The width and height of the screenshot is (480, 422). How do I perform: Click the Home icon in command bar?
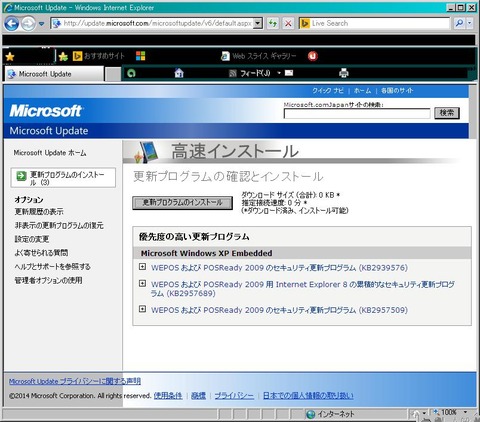tap(179, 73)
